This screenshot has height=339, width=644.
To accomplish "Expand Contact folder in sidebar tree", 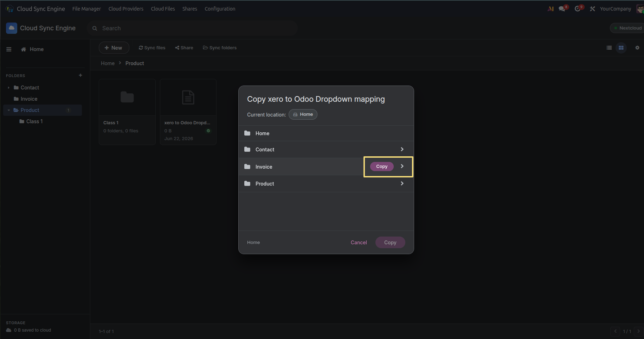I will (9, 88).
